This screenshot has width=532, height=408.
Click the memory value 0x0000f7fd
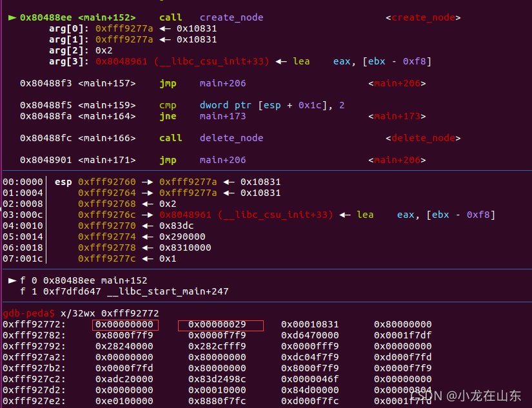pyautogui.click(x=124, y=368)
